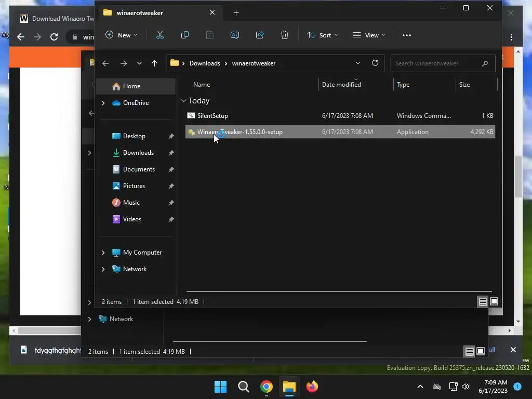Go up one folder level
Image resolution: width=532 pixels, height=399 pixels.
pyautogui.click(x=154, y=63)
